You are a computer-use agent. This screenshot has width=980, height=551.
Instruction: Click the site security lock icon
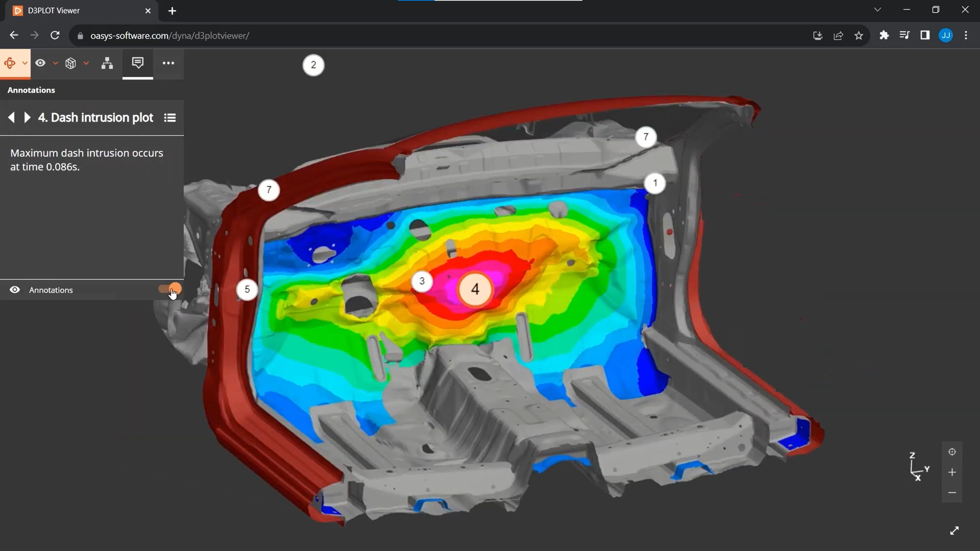tap(80, 36)
